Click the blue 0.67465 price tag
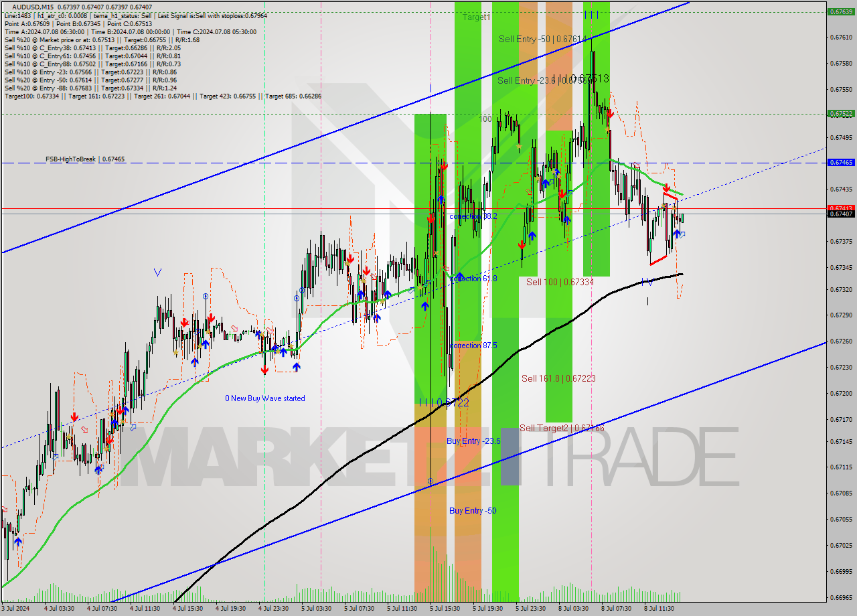This screenshot has height=616, width=857. 841,163
